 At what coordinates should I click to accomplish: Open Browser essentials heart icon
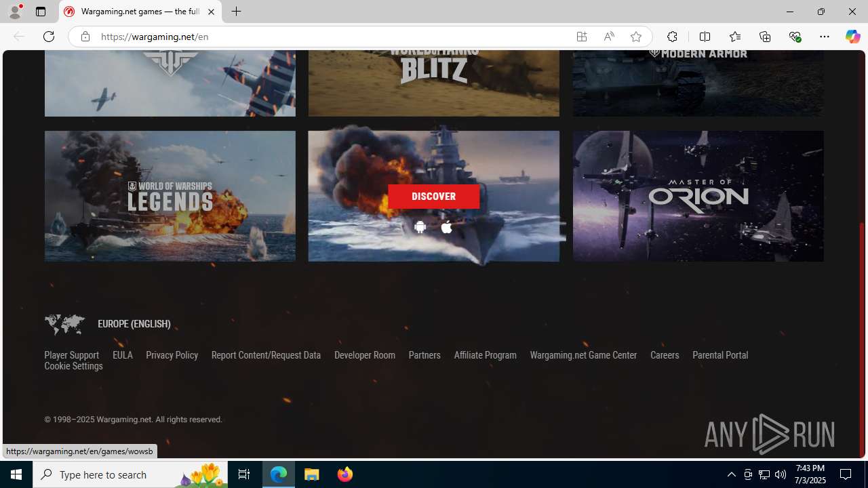coord(795,37)
